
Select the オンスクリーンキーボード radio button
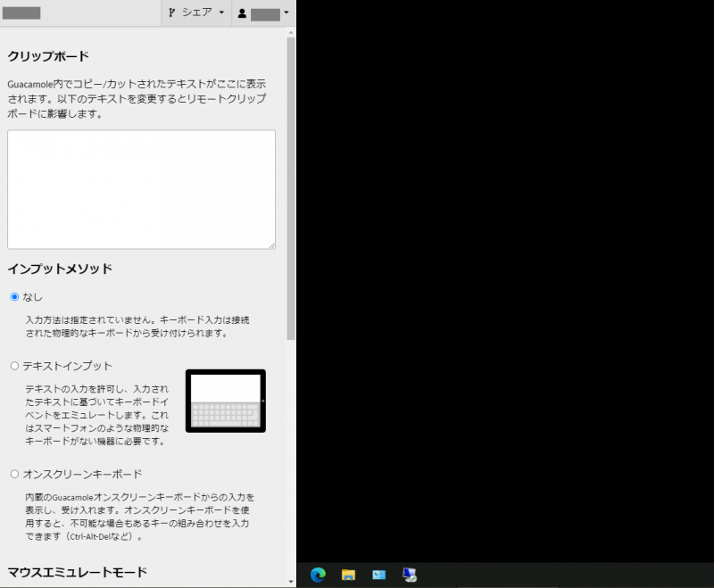pyautogui.click(x=14, y=474)
